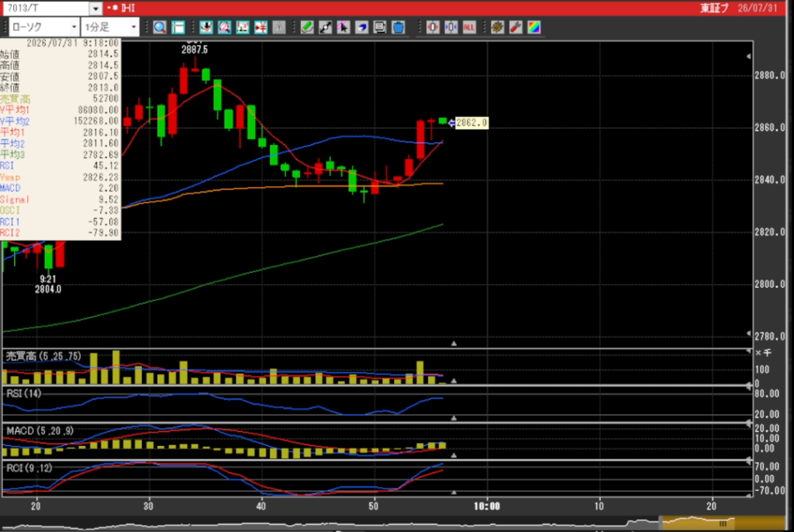Click the 売買高 52700 row in data panel
The height and width of the screenshot is (532, 794).
(x=60, y=98)
